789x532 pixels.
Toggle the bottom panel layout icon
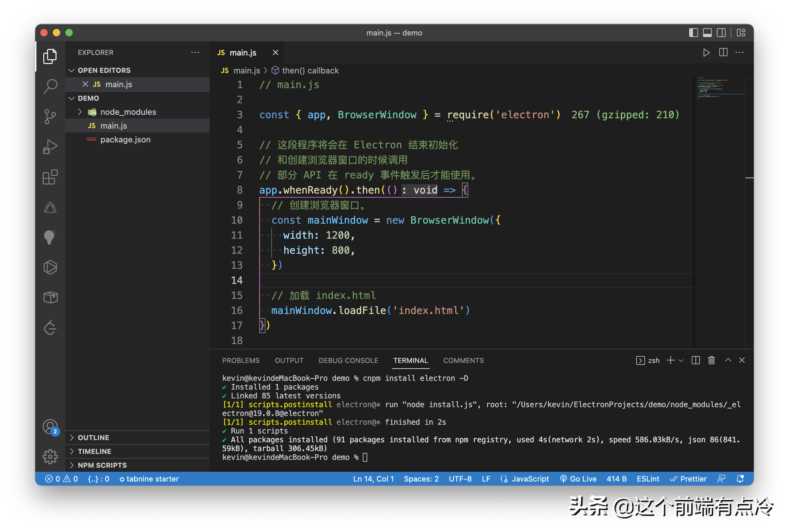707,33
